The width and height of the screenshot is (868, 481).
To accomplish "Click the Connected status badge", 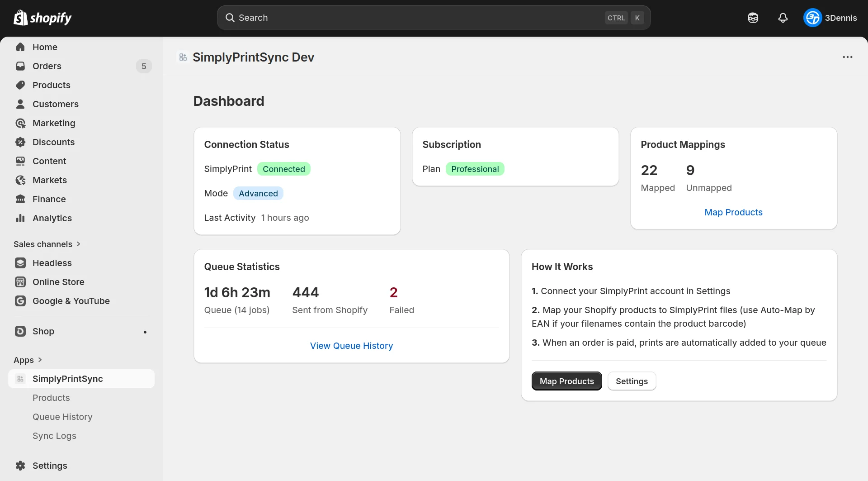I will pyautogui.click(x=284, y=168).
